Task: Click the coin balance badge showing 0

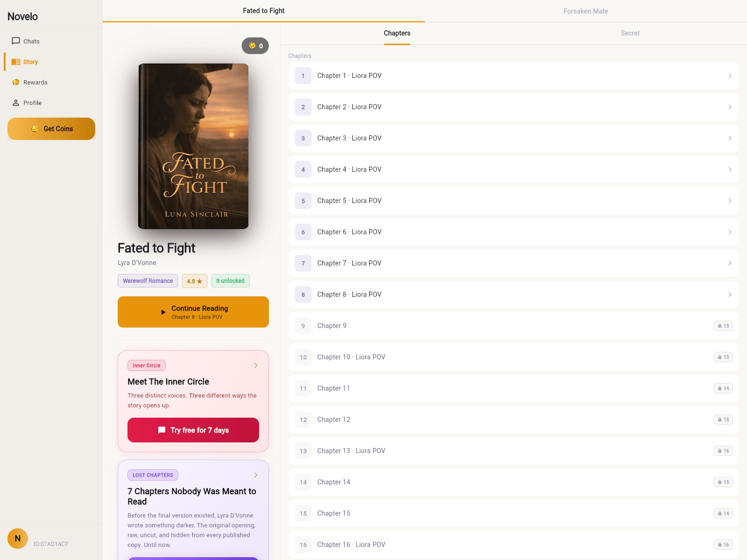Action: click(x=255, y=46)
